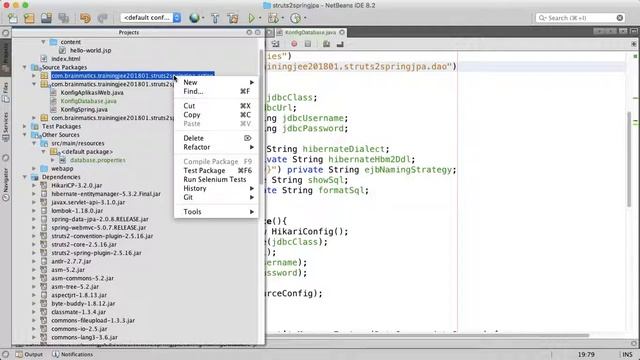The width and height of the screenshot is (640, 360).
Task: Choose Copy from the context menu
Action: 217,115
